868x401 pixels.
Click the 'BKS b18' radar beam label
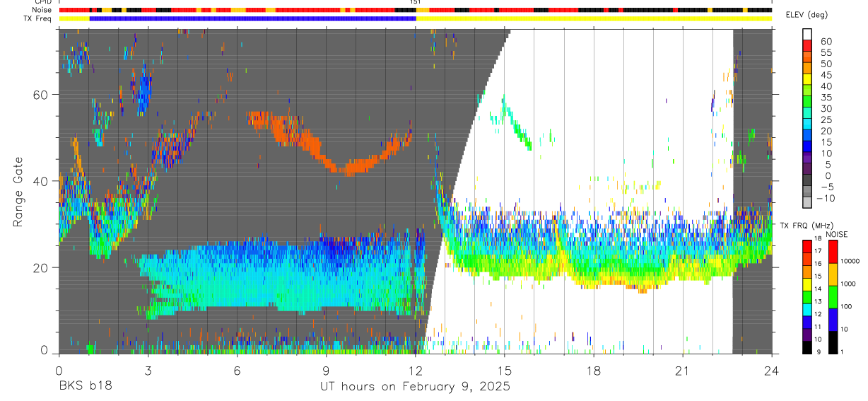pyautogui.click(x=85, y=387)
